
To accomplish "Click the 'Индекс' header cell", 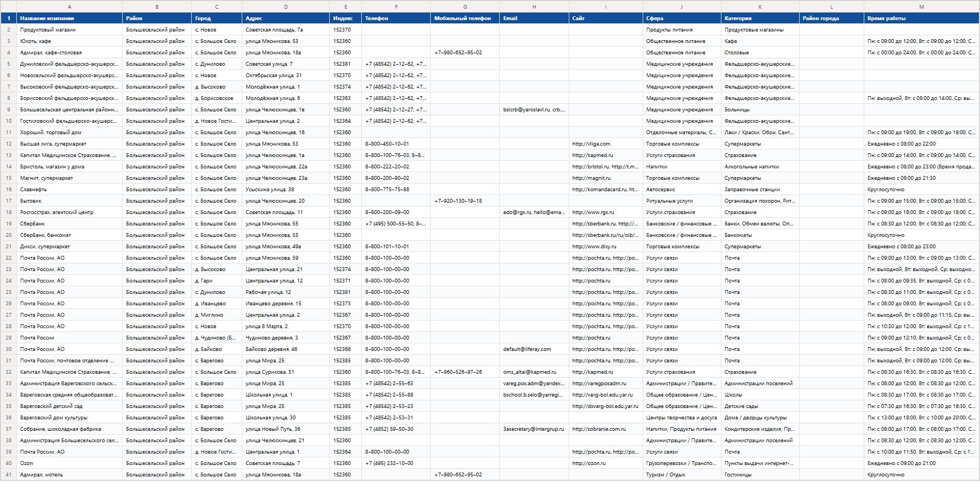I will [x=345, y=18].
